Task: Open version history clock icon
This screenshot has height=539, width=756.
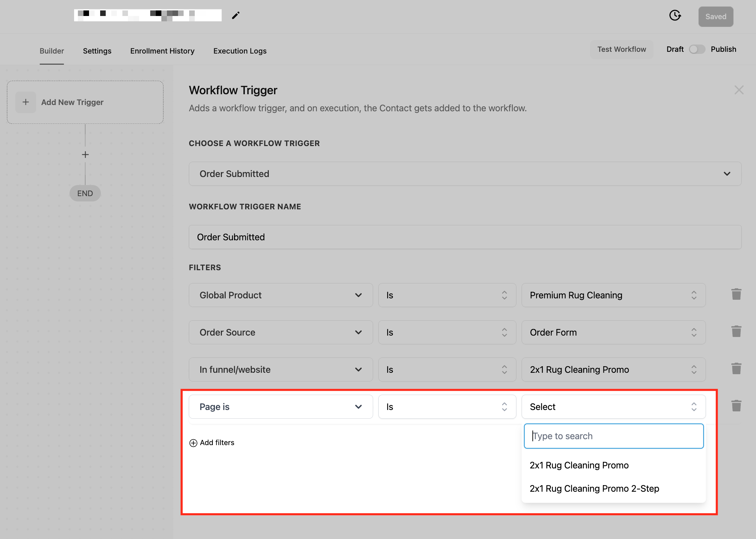Action: point(675,15)
